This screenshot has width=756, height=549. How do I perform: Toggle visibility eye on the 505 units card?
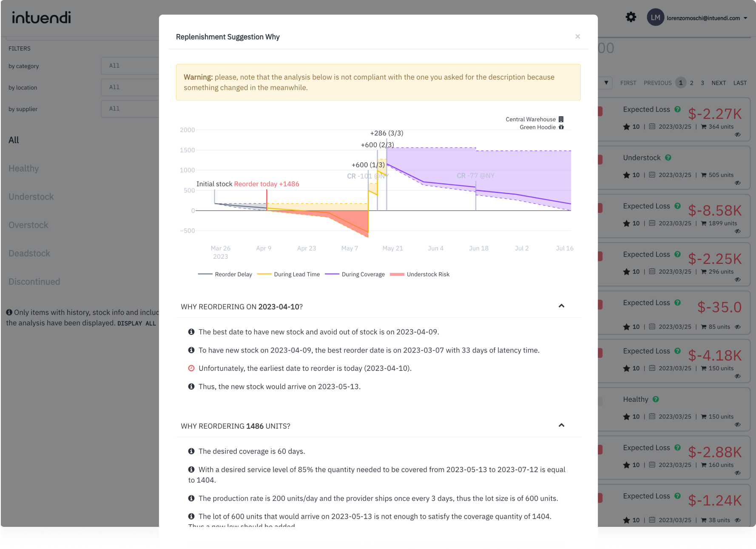point(738,183)
